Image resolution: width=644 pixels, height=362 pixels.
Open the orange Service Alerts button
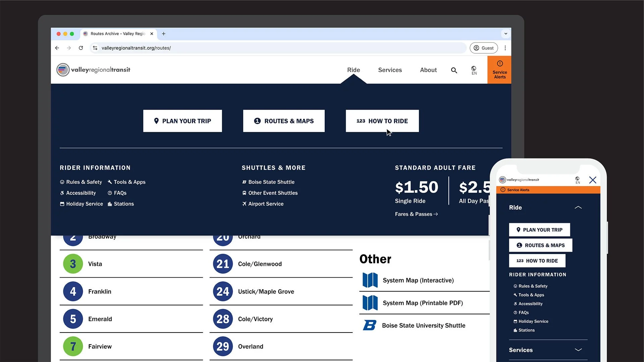499,70
